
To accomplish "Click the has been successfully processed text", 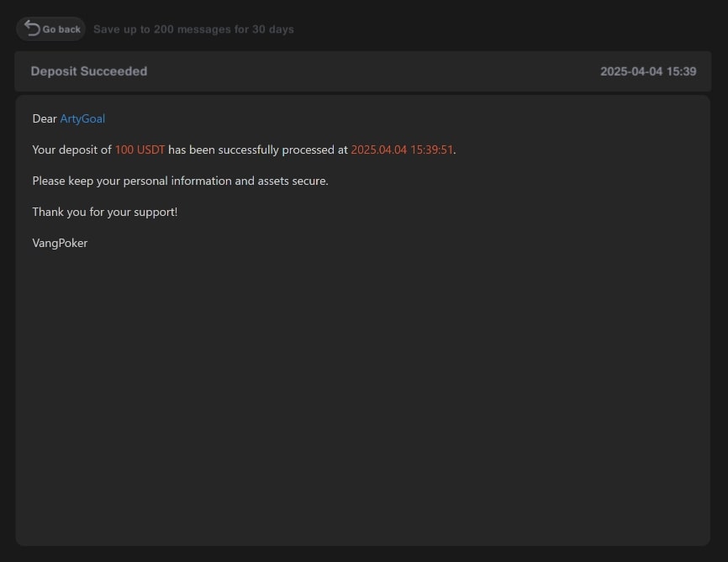I will (x=257, y=150).
